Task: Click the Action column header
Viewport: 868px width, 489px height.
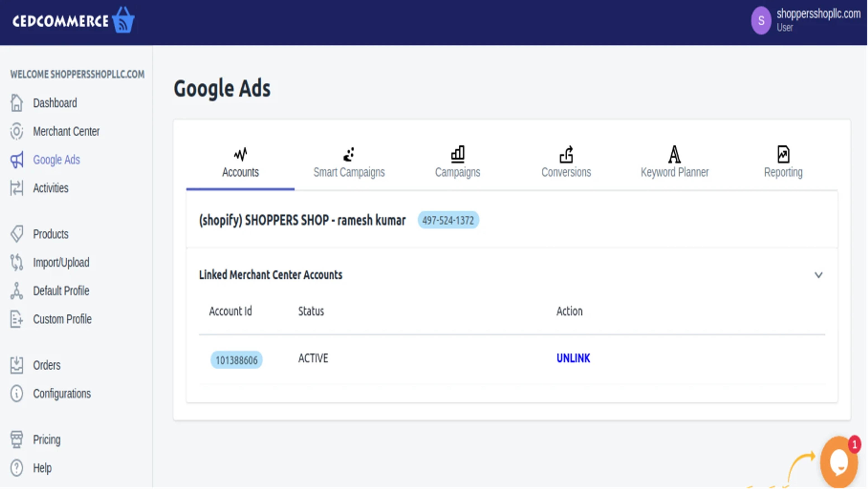Action: pos(569,311)
